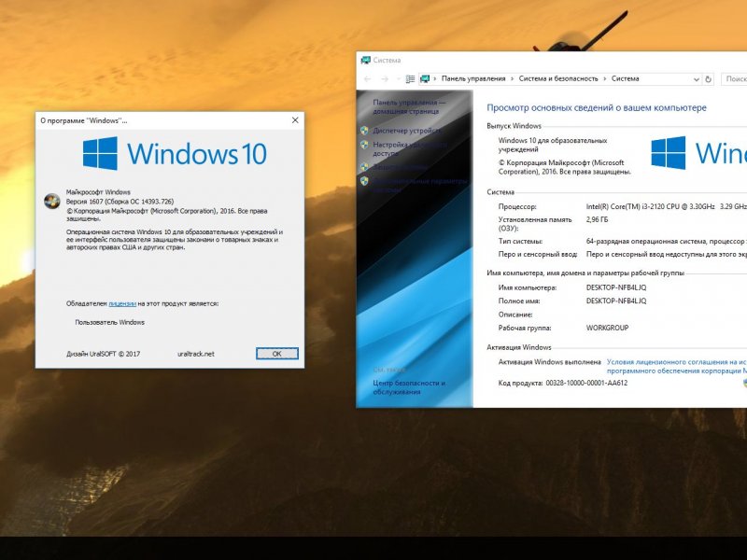Navigate to 'Система и безопасность' breadcrumb
This screenshot has height=560, width=747.
[x=557, y=78]
